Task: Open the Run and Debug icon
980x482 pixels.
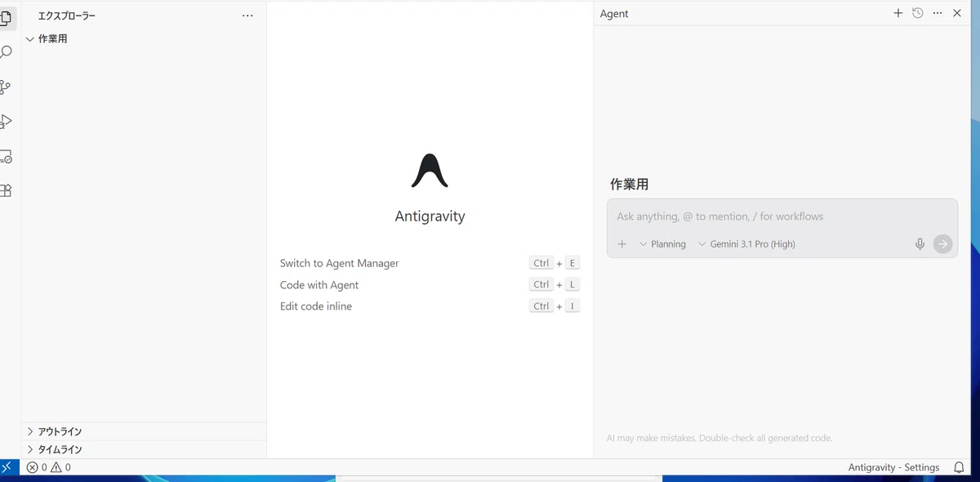Action: pyautogui.click(x=5, y=122)
